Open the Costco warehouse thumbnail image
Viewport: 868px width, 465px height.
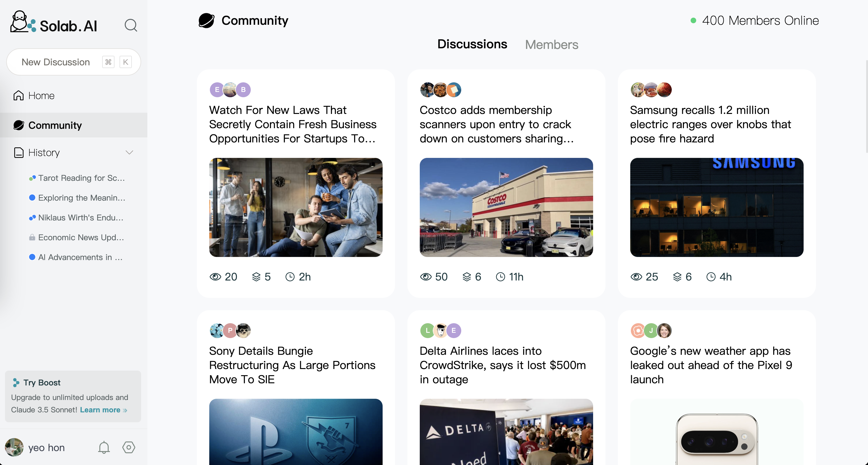click(x=506, y=207)
